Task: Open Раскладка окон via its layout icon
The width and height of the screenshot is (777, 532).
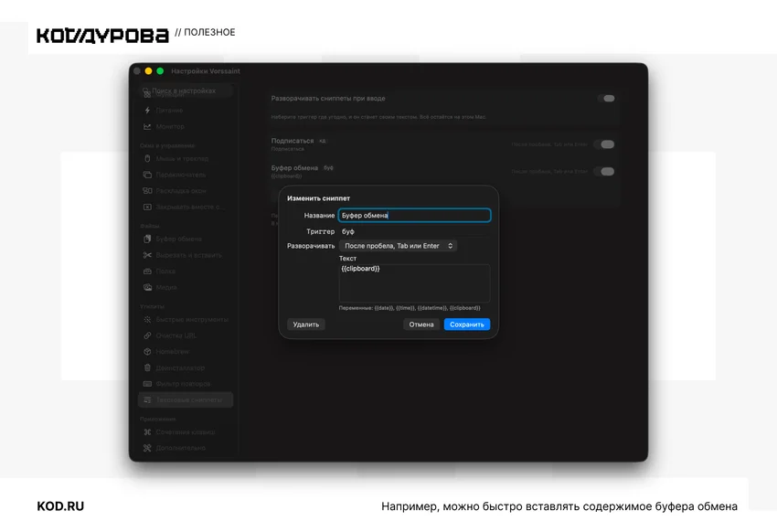Action: (147, 191)
